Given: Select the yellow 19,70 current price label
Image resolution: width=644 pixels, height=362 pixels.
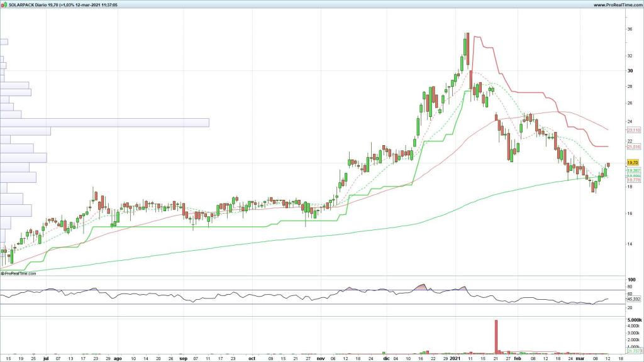Looking at the screenshot, I should coord(633,162).
